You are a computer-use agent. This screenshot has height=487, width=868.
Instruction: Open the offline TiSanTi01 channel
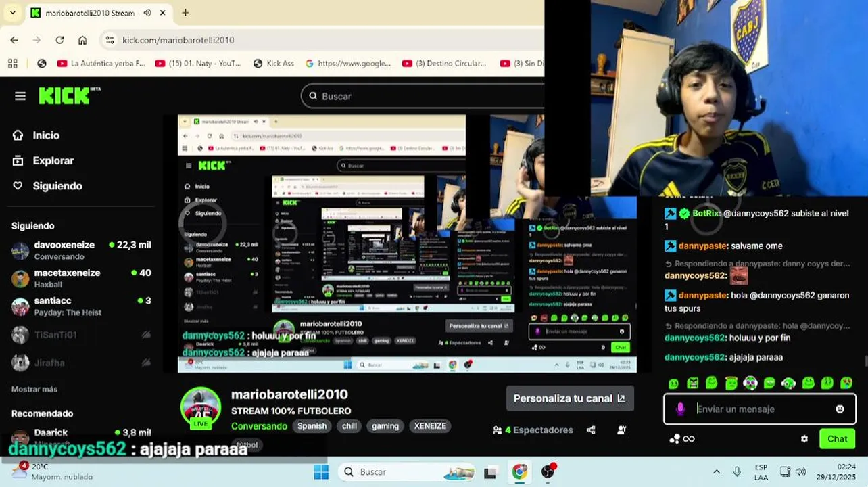[81, 335]
